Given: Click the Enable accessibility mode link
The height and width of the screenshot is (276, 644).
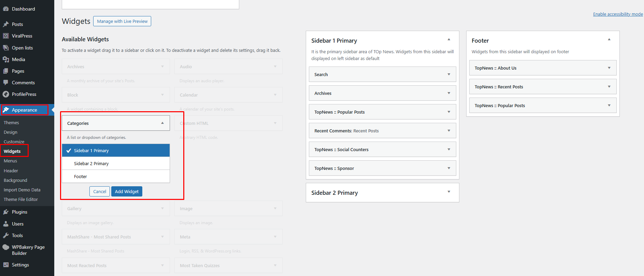Looking at the screenshot, I should coord(618,14).
